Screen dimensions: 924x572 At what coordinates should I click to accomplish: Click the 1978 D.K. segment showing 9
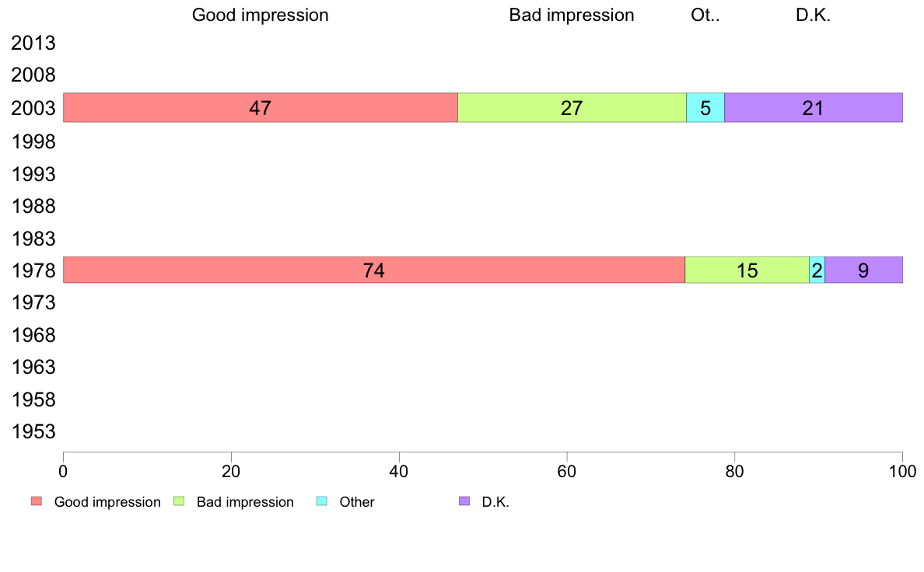click(863, 270)
